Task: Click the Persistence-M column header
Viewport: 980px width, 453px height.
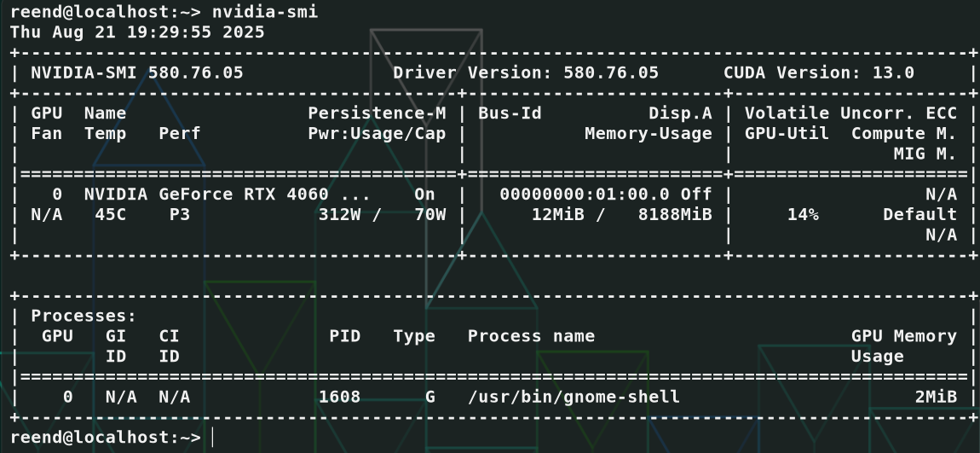Action: coord(377,113)
